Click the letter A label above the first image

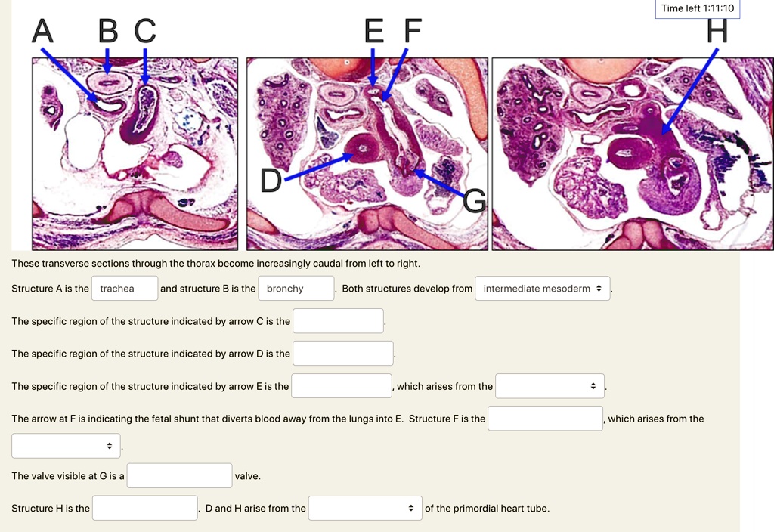click(42, 31)
